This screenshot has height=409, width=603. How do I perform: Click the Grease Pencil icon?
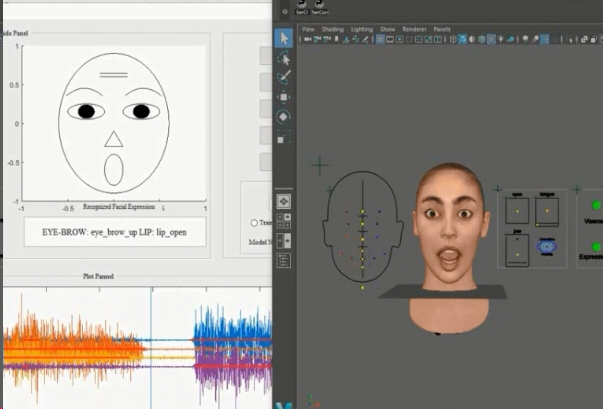(x=365, y=39)
